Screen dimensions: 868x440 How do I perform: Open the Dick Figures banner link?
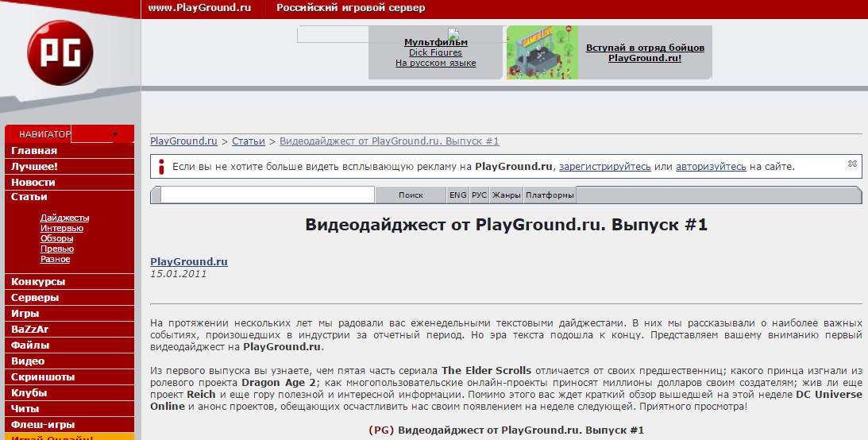tap(435, 52)
